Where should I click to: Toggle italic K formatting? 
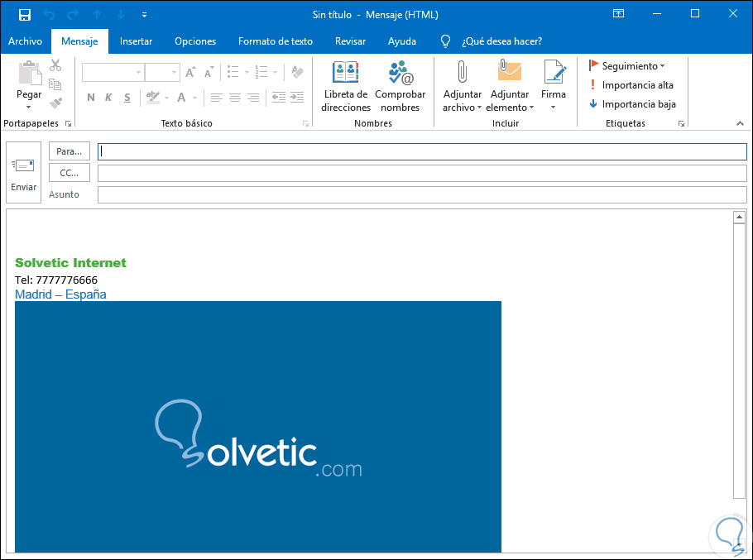pos(108,98)
